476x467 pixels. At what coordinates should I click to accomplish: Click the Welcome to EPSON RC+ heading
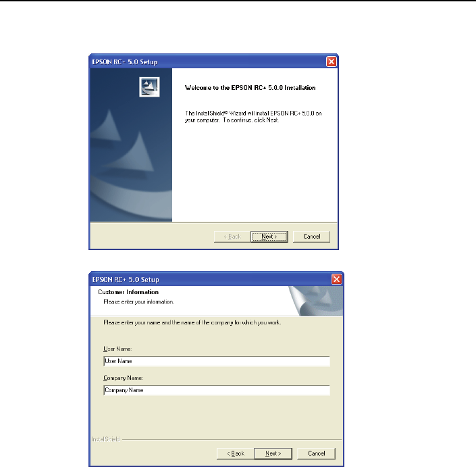tap(250, 88)
